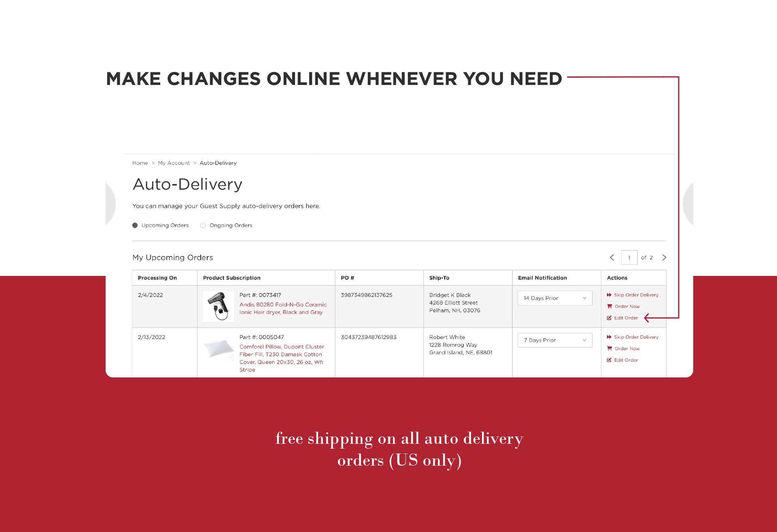Click the page number input showing 1
Viewport: 777px width, 532px height.
630,257
